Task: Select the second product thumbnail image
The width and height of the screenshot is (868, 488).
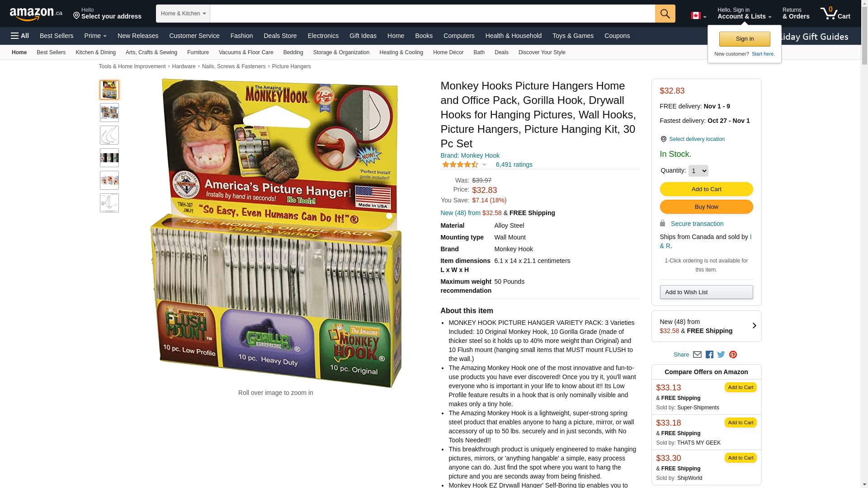Action: [x=109, y=113]
